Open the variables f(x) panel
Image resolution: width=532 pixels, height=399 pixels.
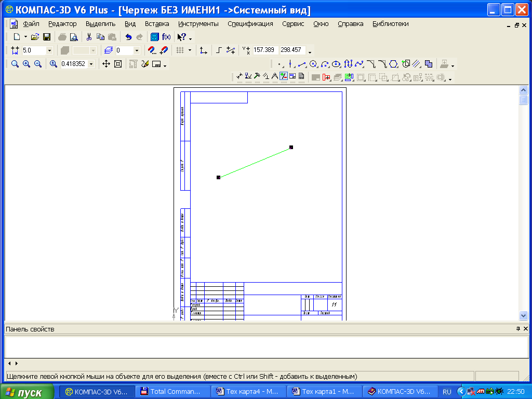point(166,37)
